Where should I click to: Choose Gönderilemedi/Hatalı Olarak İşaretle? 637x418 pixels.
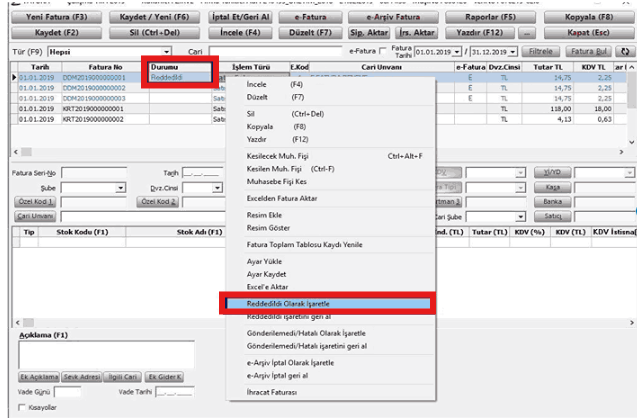331,333
